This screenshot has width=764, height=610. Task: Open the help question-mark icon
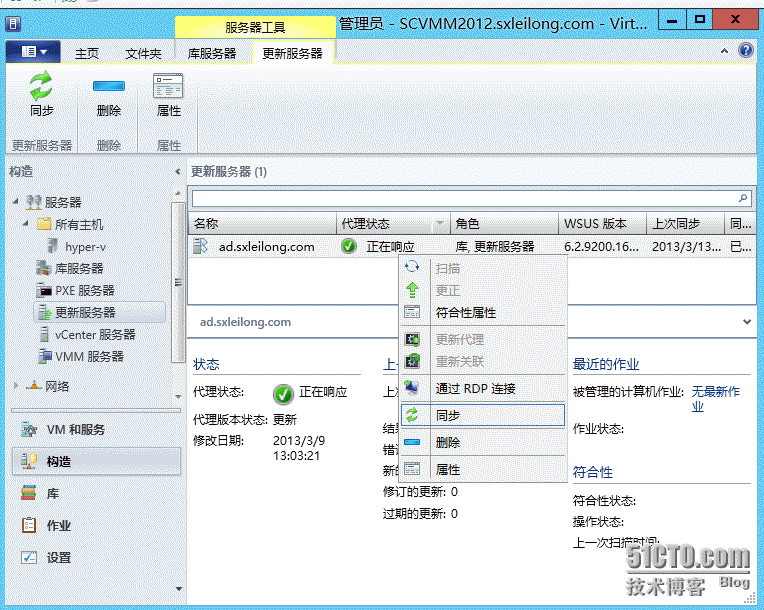tap(745, 50)
